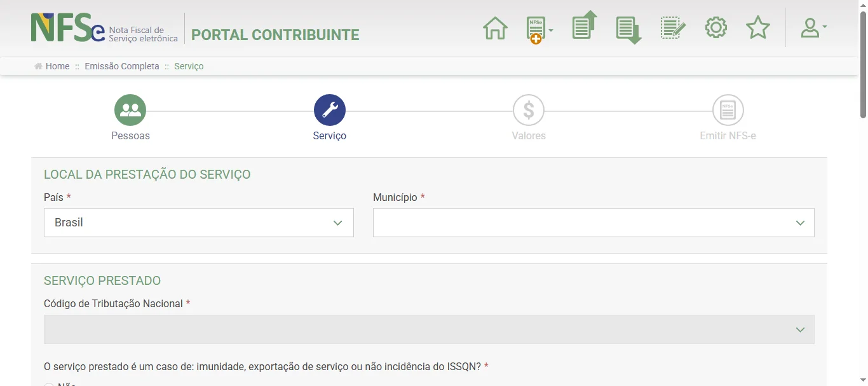Go to the Emitir NFS-e step
Viewport: 868px width, 386px height.
pyautogui.click(x=727, y=109)
